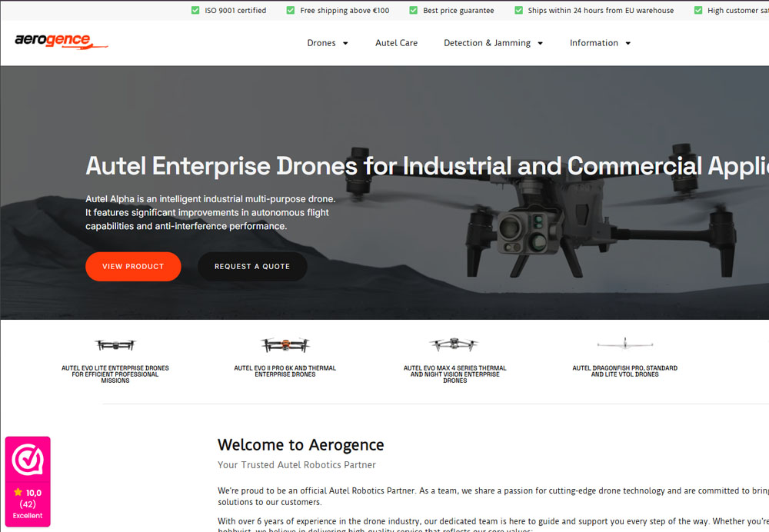
Task: Click the green check icon beside Free shipping above €100
Action: coord(291,10)
